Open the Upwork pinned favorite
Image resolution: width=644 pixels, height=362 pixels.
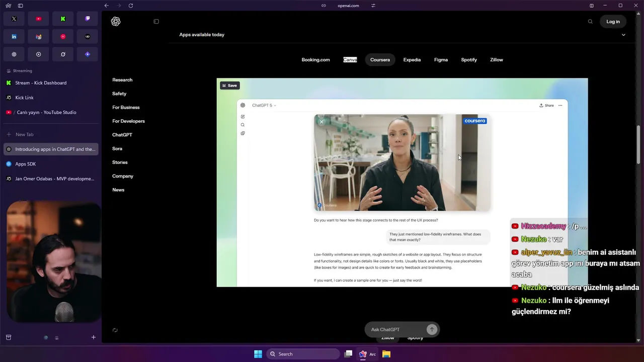pyautogui.click(x=88, y=36)
